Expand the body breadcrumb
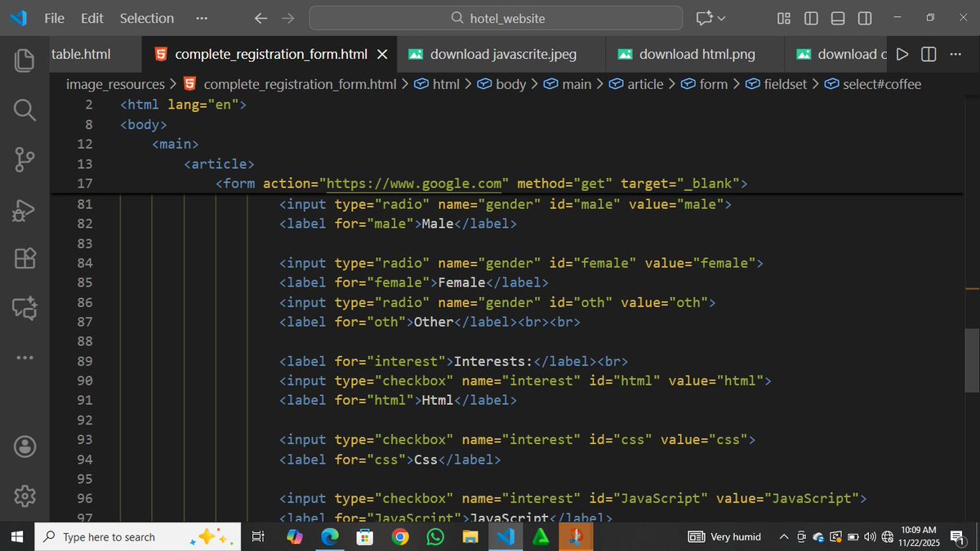Screen dimensions: 980x551 (x=502, y=84)
